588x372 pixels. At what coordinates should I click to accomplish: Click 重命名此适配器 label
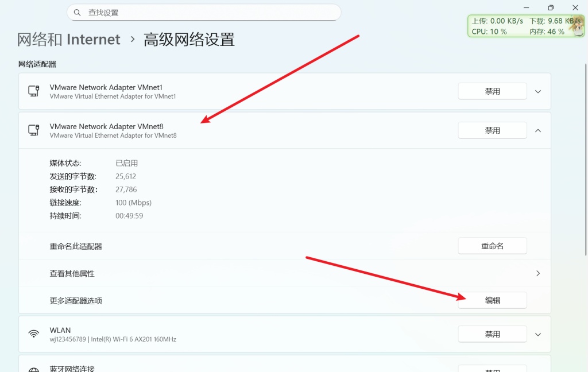[x=76, y=246]
